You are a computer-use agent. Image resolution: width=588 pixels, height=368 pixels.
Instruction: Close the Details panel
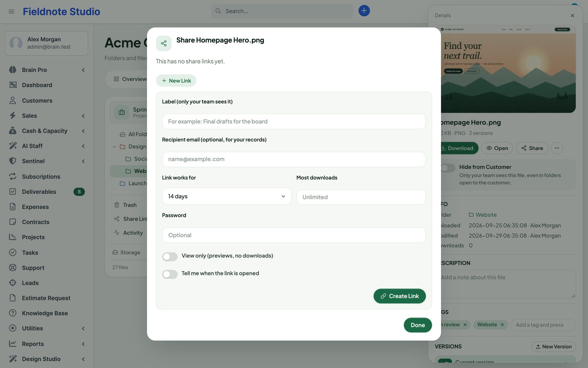[x=572, y=15]
